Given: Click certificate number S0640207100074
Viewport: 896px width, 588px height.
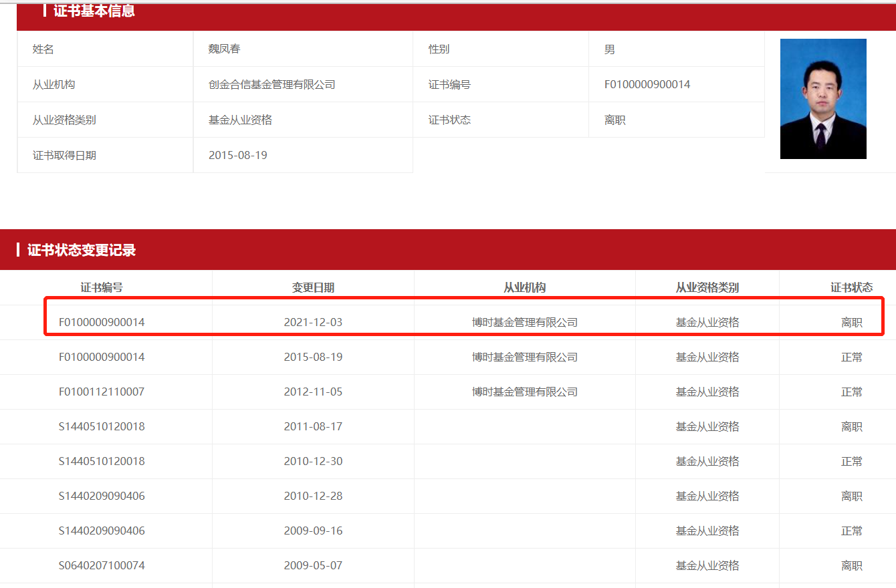Looking at the screenshot, I should (x=102, y=566).
